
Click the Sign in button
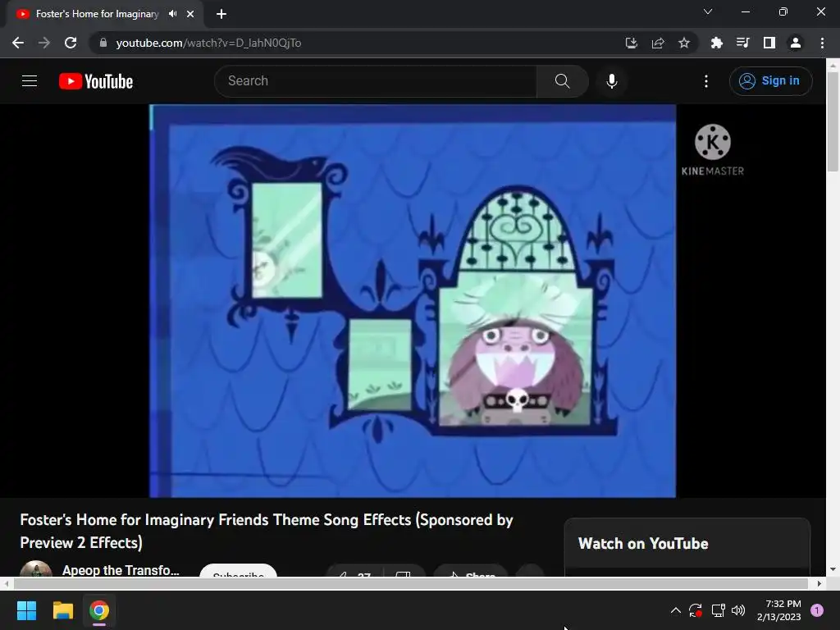pos(770,81)
